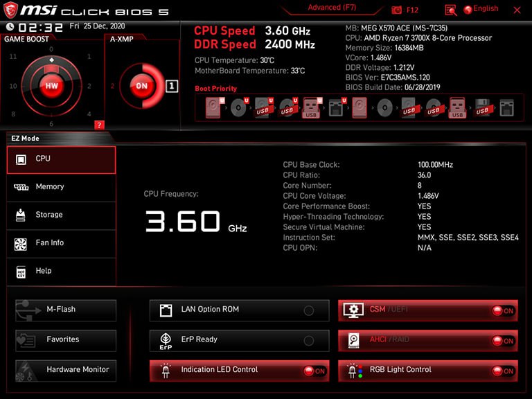Open the CPU tab in EZ Mode

[x=61, y=160]
